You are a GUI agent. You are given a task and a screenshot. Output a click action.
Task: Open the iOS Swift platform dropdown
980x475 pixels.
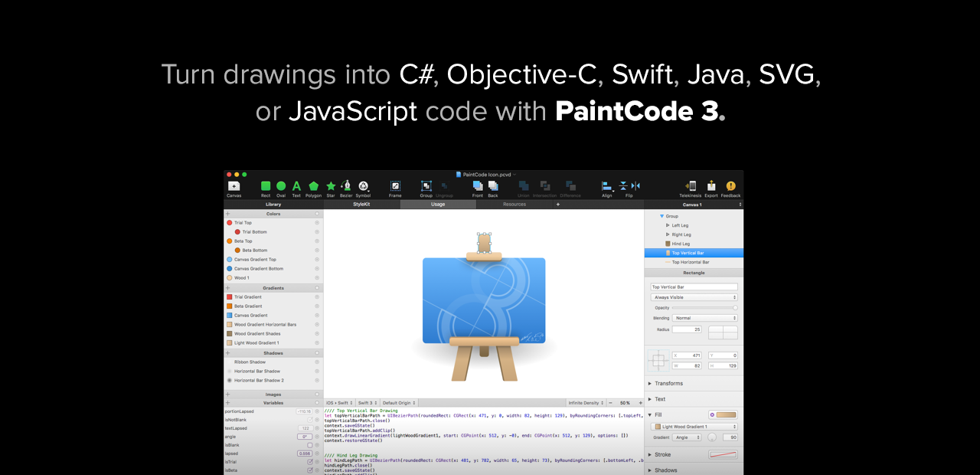[x=340, y=403]
